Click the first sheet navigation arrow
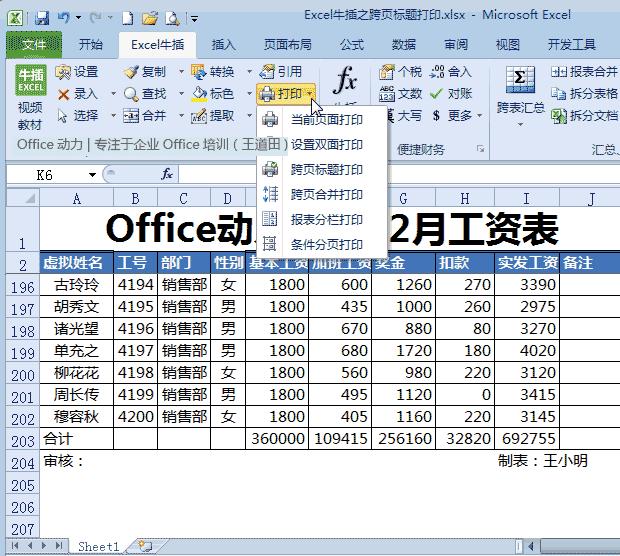 [15, 546]
